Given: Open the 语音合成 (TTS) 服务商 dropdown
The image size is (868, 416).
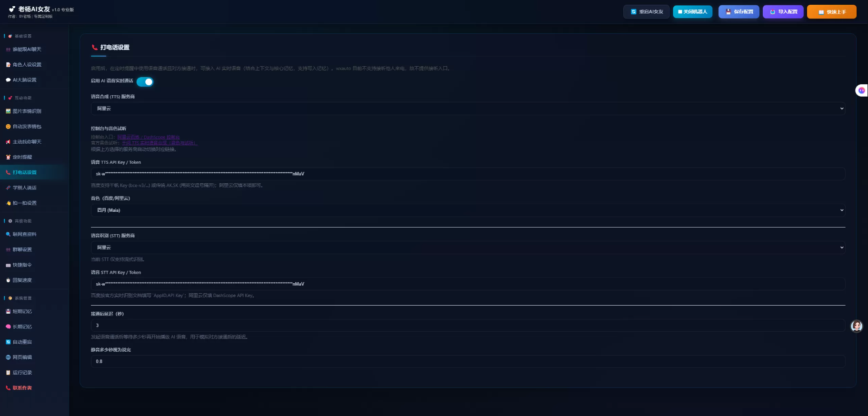Looking at the screenshot, I should pos(468,109).
